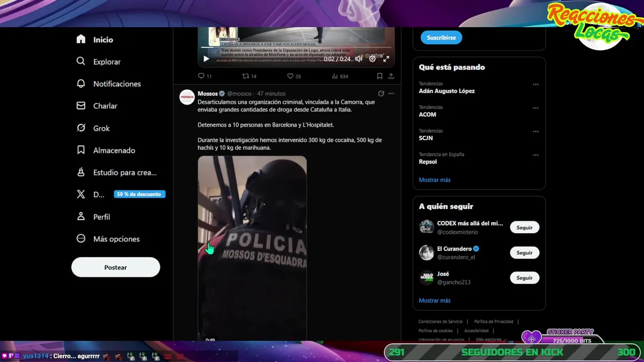
Task: Expand top video to fullscreen
Action: tap(386, 59)
